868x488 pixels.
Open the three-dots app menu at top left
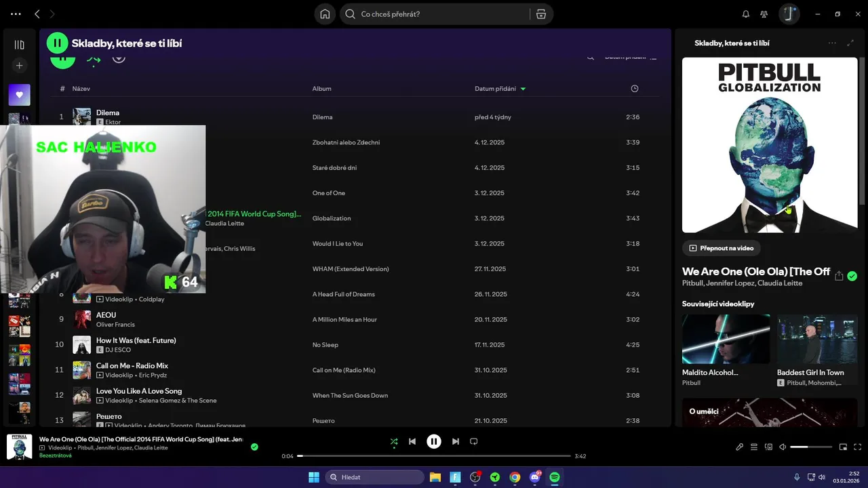16,14
